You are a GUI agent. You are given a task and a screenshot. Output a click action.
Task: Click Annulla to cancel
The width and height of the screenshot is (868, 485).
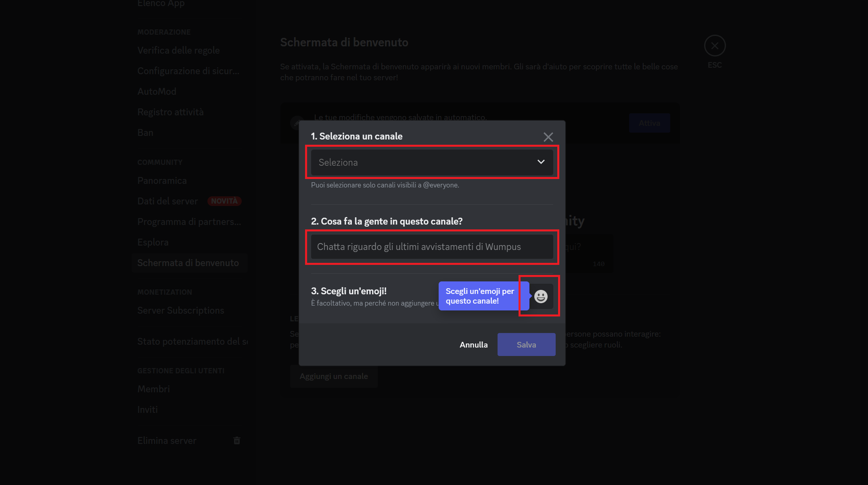coord(473,345)
